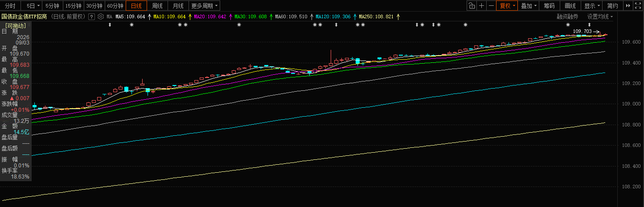
Task: Click the 109.000 price axis label
Action: (x=631, y=104)
